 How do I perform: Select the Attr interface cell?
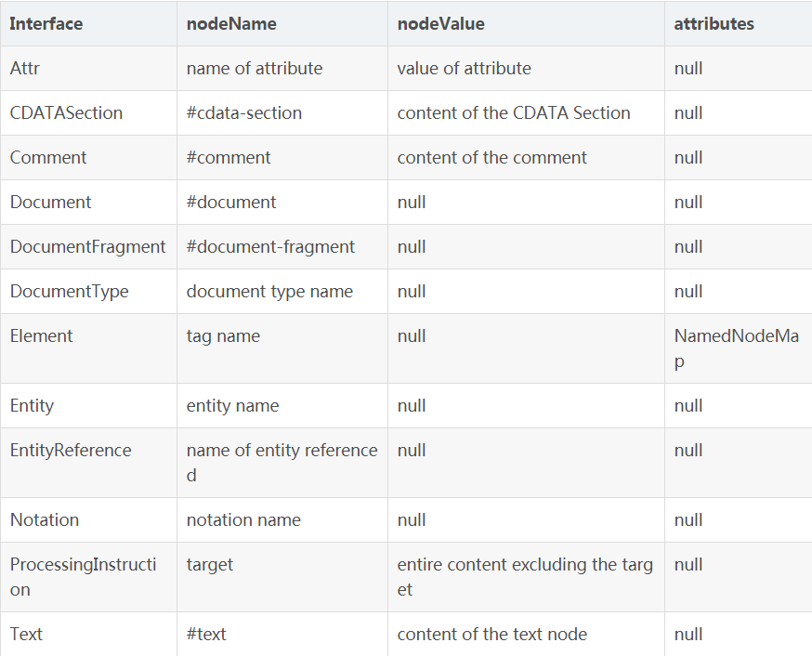[88, 69]
